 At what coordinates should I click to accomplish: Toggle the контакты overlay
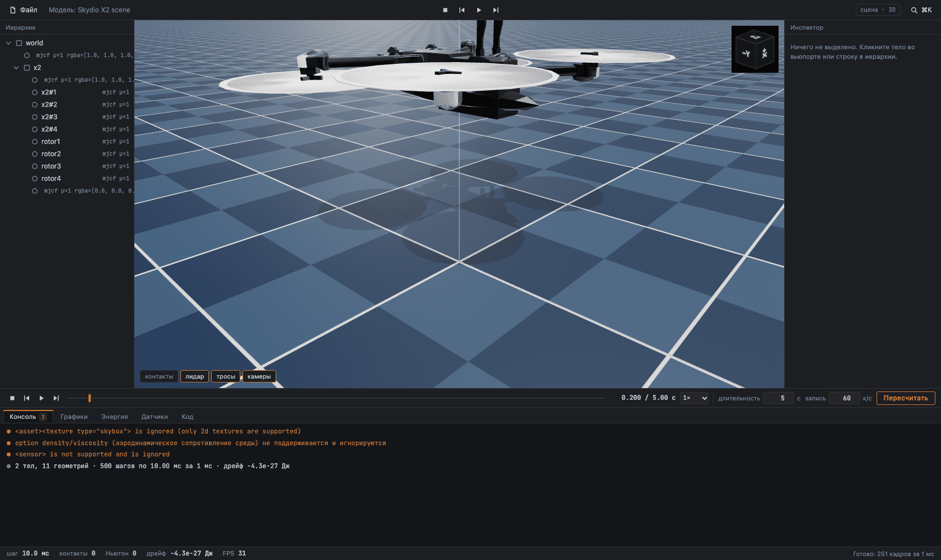click(x=159, y=376)
